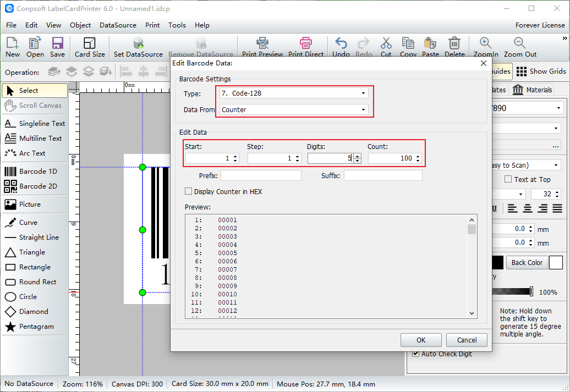Image resolution: width=570 pixels, height=392 pixels.
Task: Click the Forever License label
Action: point(540,25)
